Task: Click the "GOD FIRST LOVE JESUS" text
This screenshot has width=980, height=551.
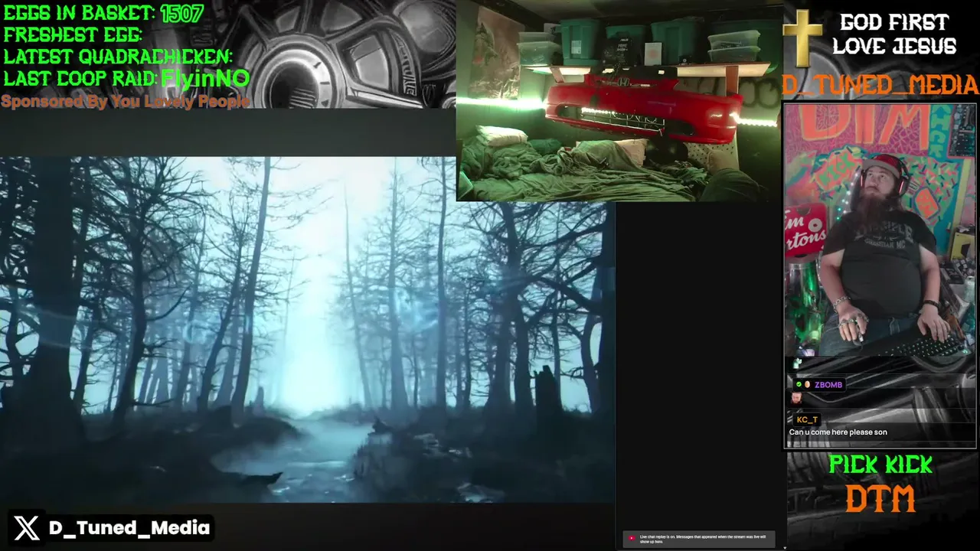Action: 894,34
